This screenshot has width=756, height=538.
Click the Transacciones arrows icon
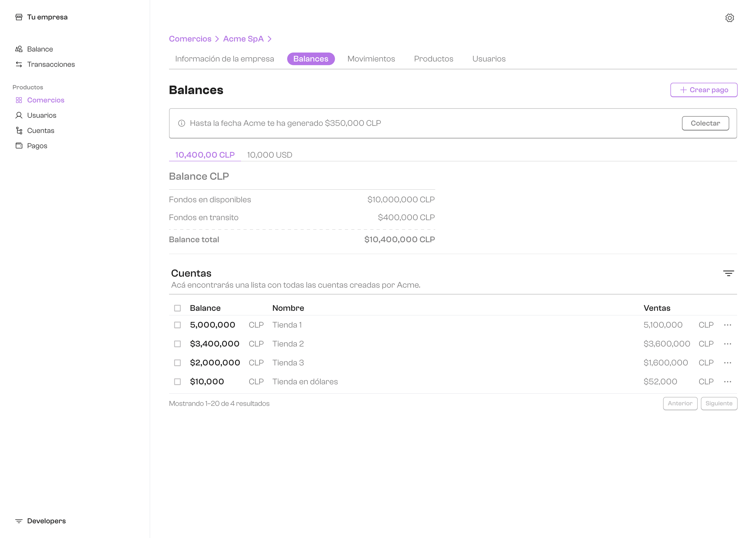pyautogui.click(x=19, y=64)
